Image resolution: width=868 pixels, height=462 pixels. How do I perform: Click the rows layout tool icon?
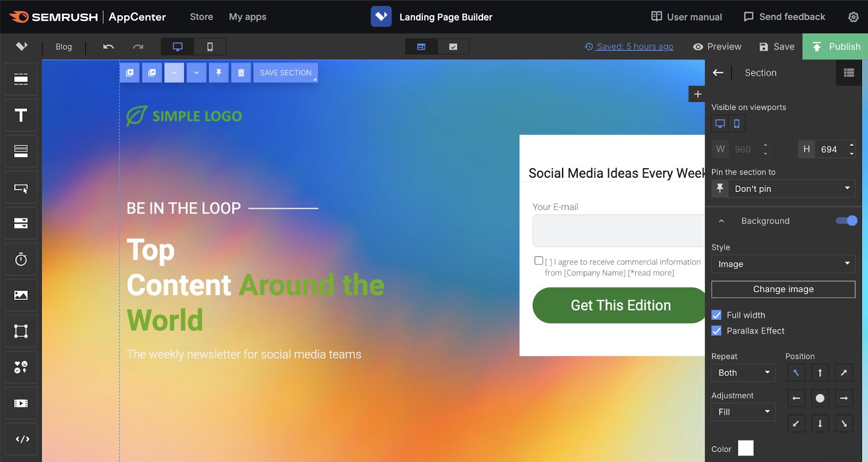[21, 151]
